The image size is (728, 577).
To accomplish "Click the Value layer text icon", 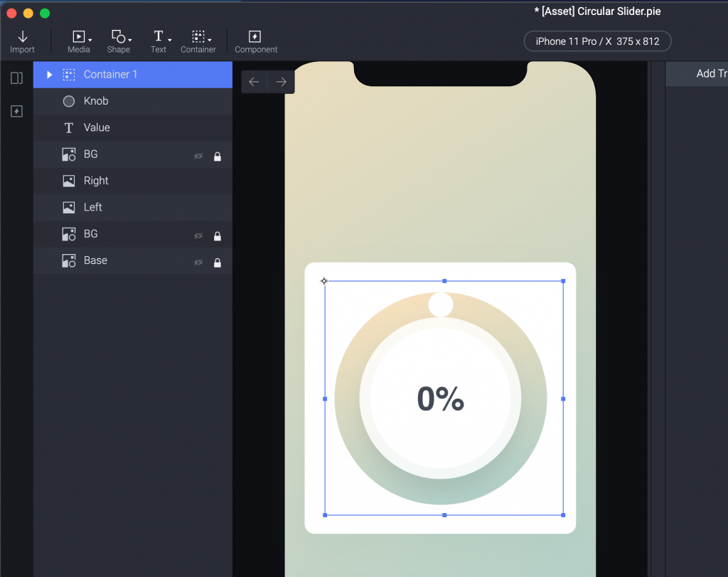I will point(69,128).
